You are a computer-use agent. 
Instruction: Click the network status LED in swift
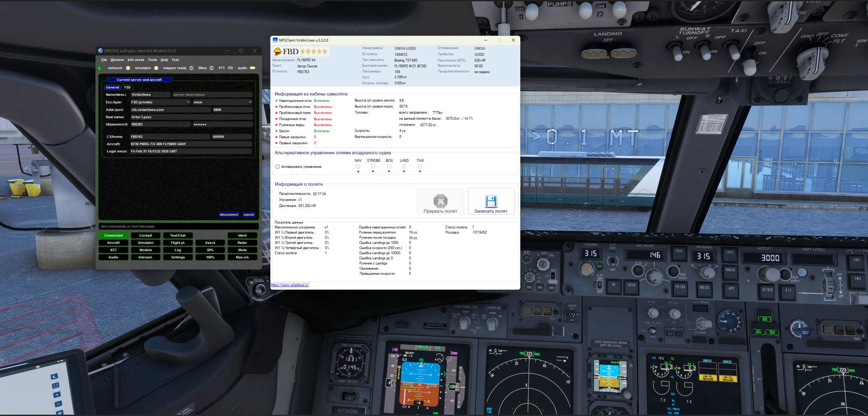pyautogui.click(x=128, y=68)
